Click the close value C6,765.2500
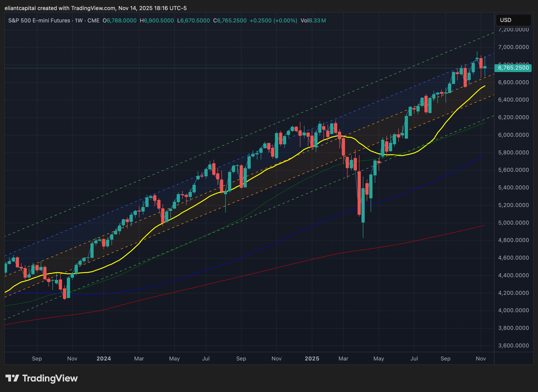The image size is (538, 392). pyautogui.click(x=230, y=21)
